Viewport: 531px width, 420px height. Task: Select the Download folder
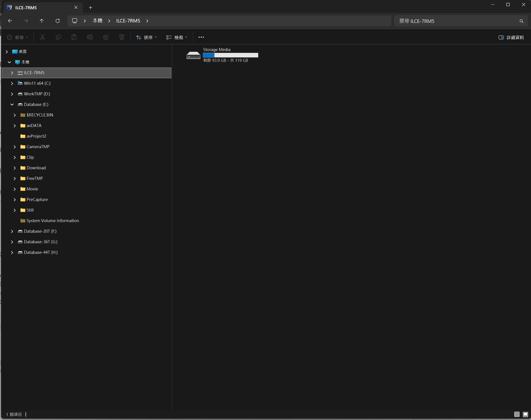36,168
